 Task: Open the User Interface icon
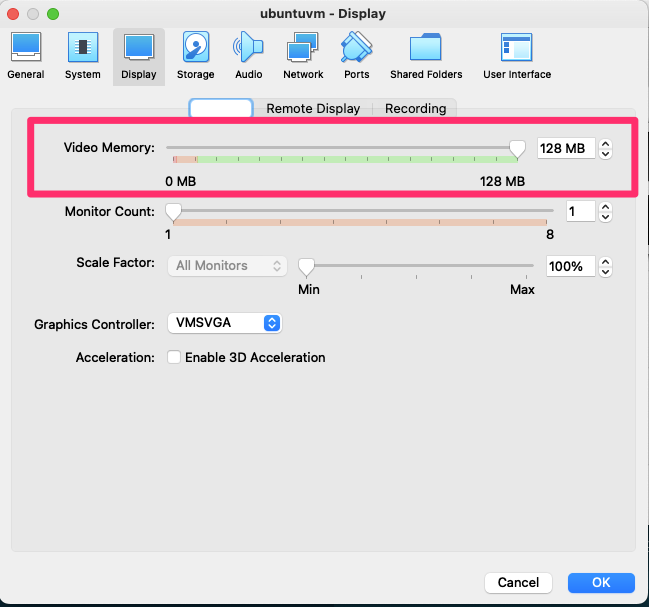point(517,55)
